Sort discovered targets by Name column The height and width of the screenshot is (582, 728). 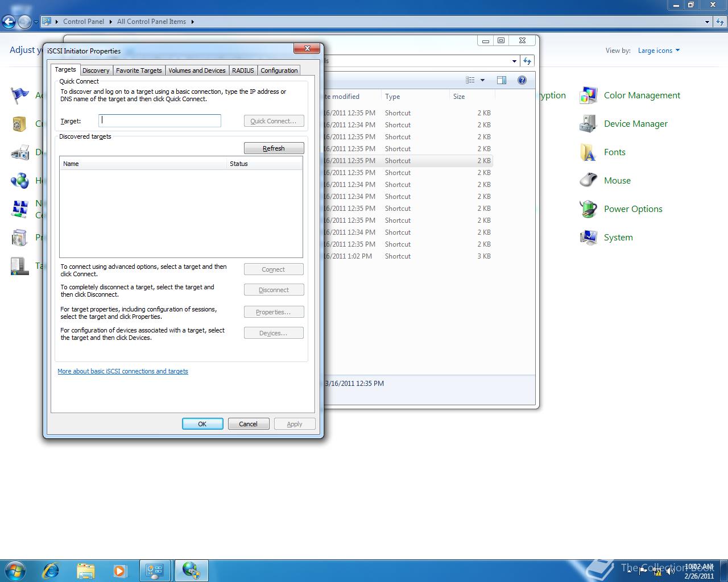[143, 164]
